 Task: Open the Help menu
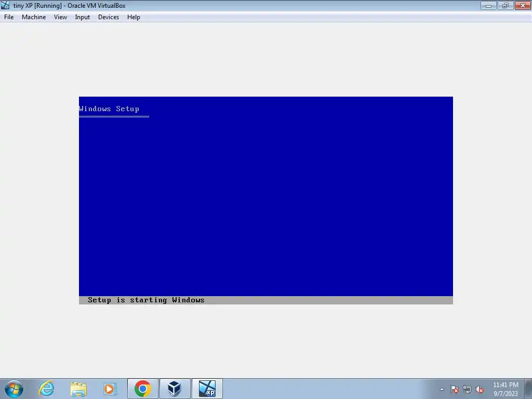[x=134, y=17]
